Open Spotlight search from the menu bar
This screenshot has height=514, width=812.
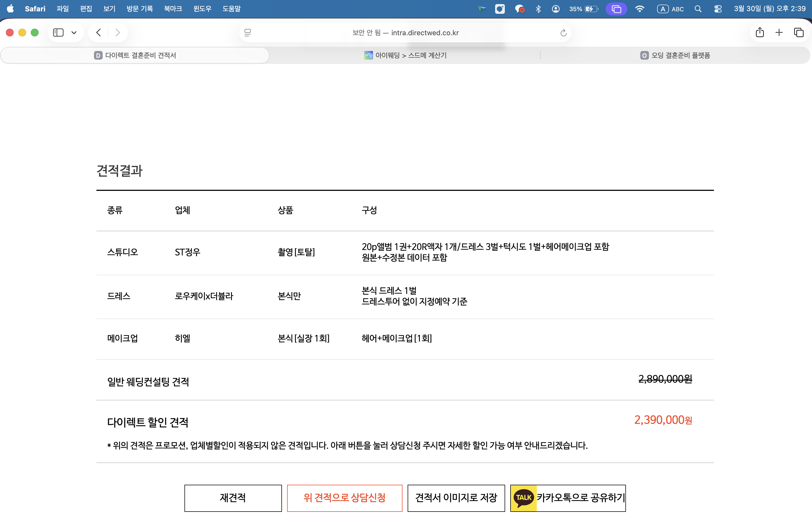[698, 9]
